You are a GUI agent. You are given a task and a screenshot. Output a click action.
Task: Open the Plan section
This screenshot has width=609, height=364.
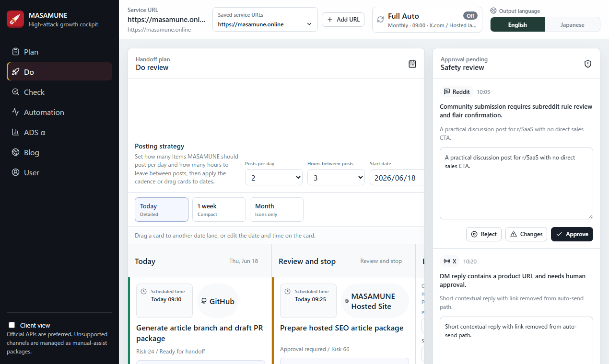[x=59, y=52]
